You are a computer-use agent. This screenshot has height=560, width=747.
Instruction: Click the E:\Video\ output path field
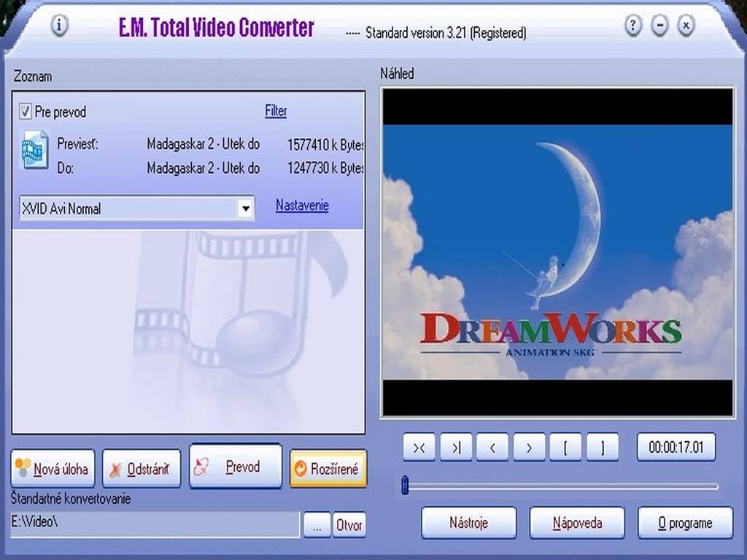point(155,524)
